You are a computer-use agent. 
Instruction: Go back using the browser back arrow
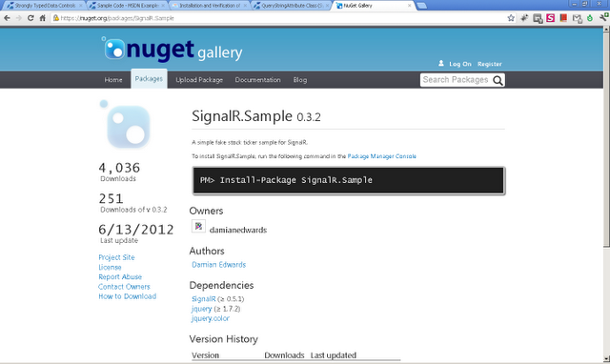tap(7, 18)
